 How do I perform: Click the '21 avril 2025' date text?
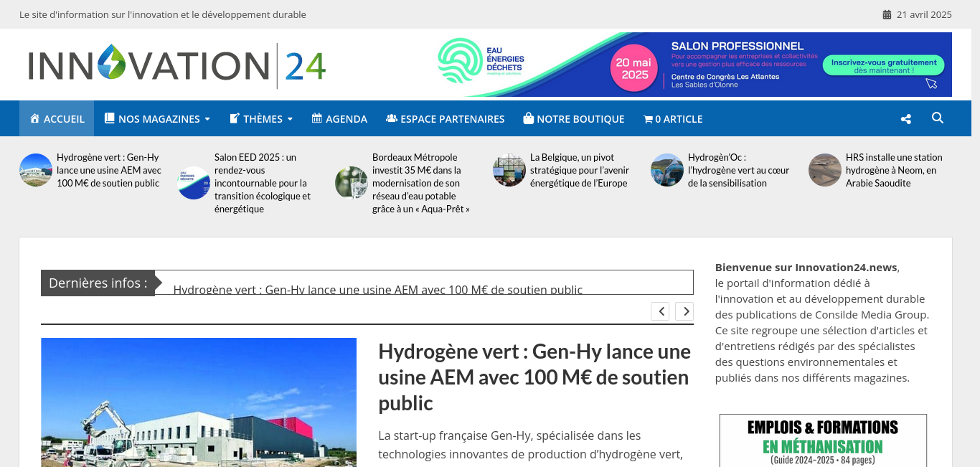tap(924, 14)
